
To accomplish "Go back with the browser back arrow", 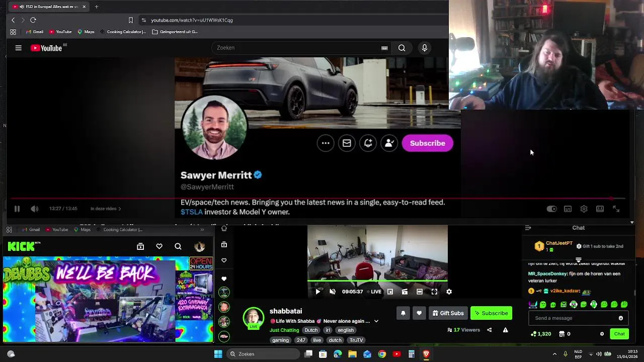I will 13,20.
